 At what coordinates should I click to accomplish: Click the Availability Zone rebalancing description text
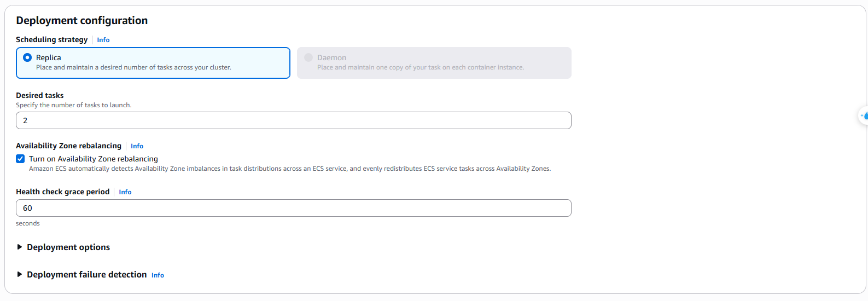(290, 169)
